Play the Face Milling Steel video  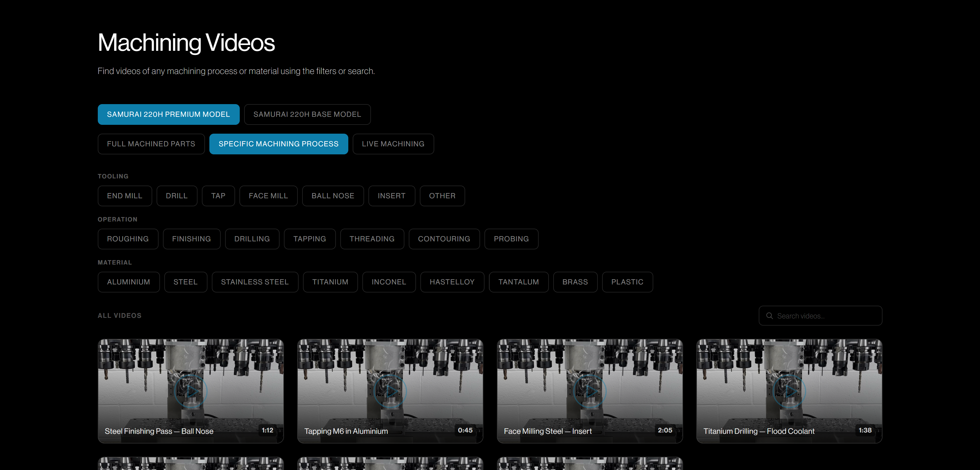pos(590,391)
